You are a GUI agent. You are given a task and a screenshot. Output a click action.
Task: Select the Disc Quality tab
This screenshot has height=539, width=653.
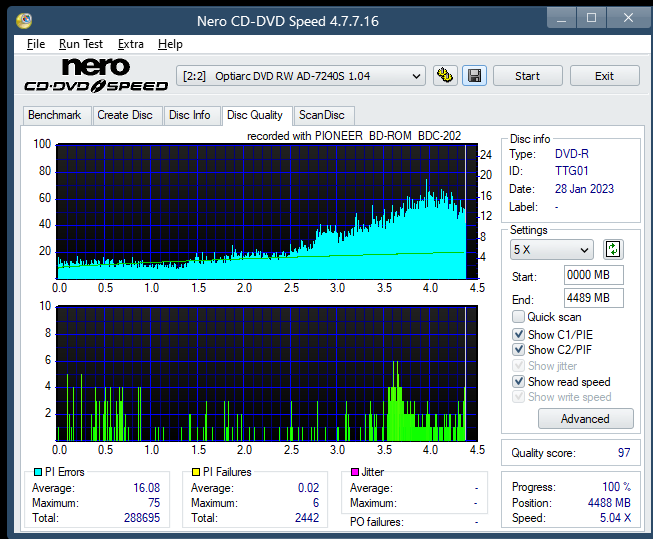pos(255,115)
